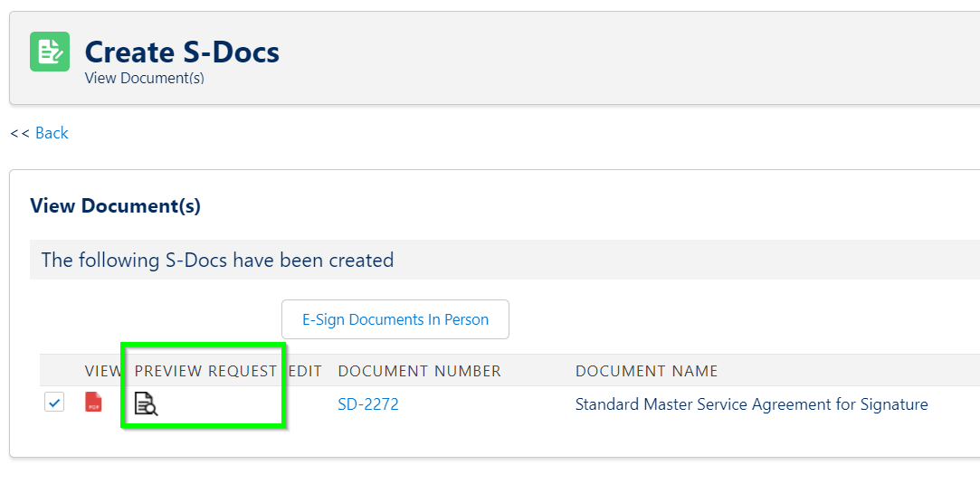Click the VIEW column header
This screenshot has width=980, height=484.
[102, 371]
